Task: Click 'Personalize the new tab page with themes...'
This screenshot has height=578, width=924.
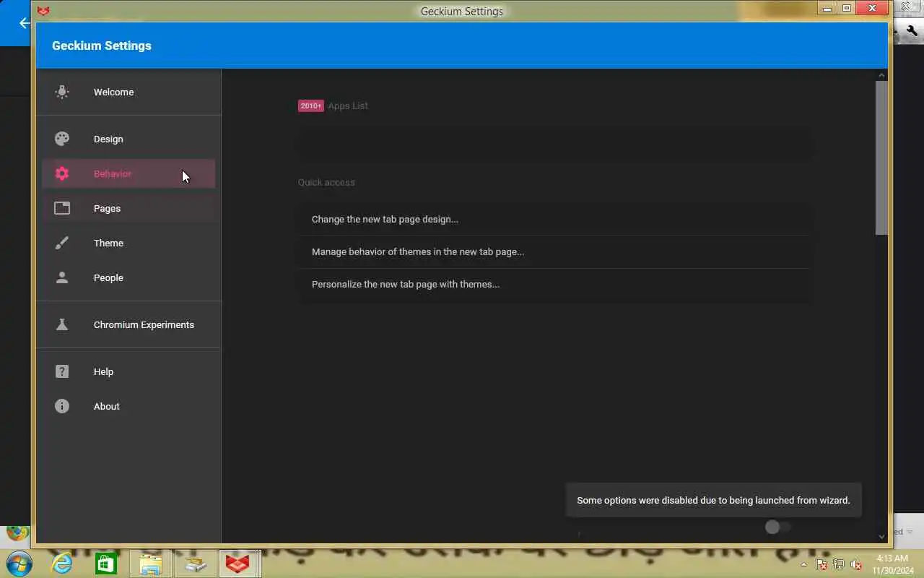Action: pyautogui.click(x=554, y=284)
